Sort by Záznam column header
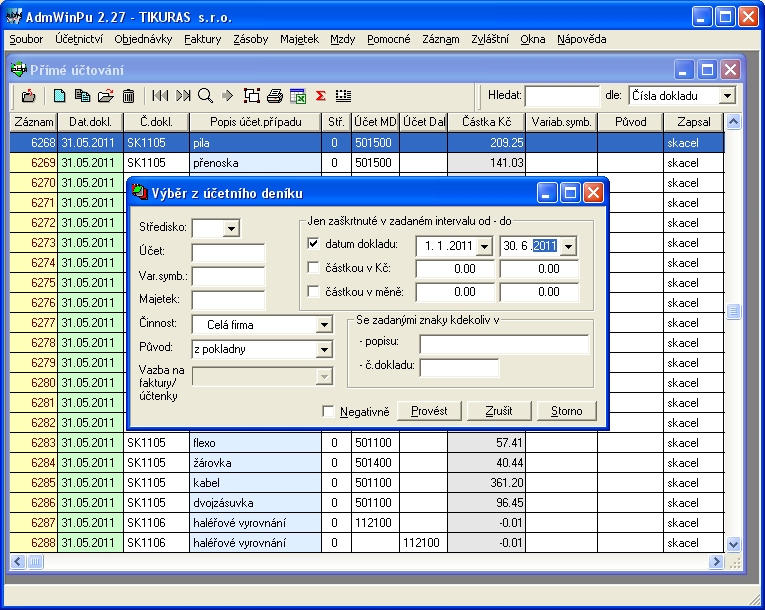 pos(34,122)
